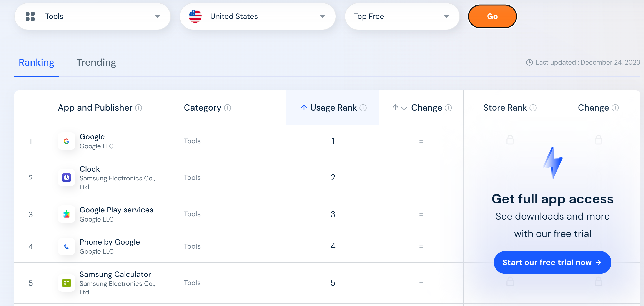Sort by the Usage Rank column header
The image size is (644, 306).
coord(333,108)
